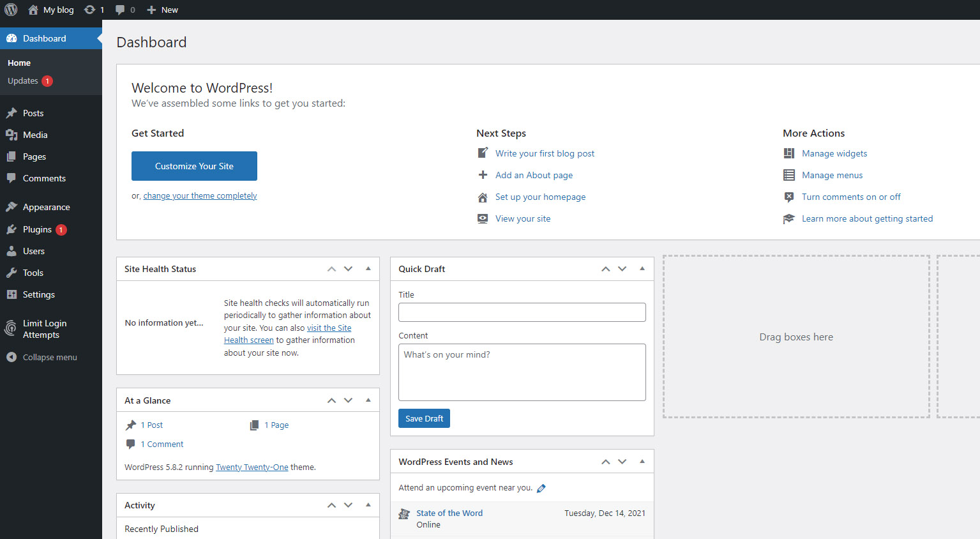This screenshot has height=539, width=980.
Task: Click the plus icon beside Add an About page
Action: tap(483, 175)
